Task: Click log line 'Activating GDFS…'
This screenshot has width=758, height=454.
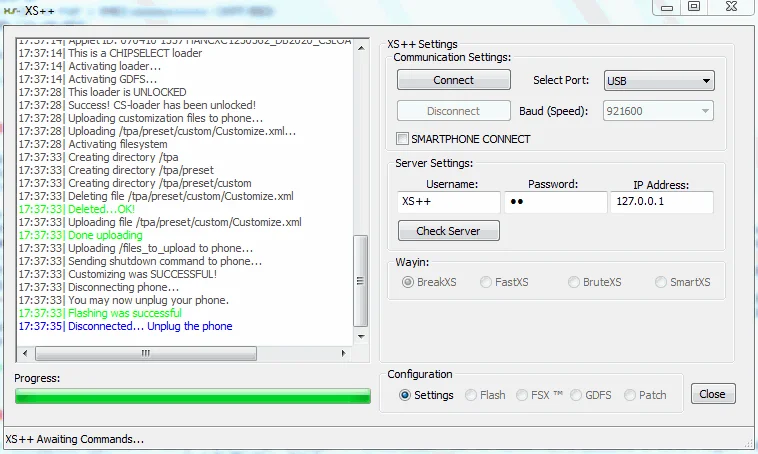Action: pyautogui.click(x=87, y=79)
